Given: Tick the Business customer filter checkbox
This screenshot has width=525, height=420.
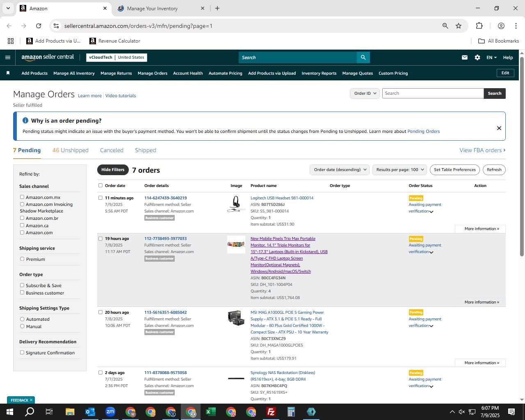Looking at the screenshot, I should (22, 293).
